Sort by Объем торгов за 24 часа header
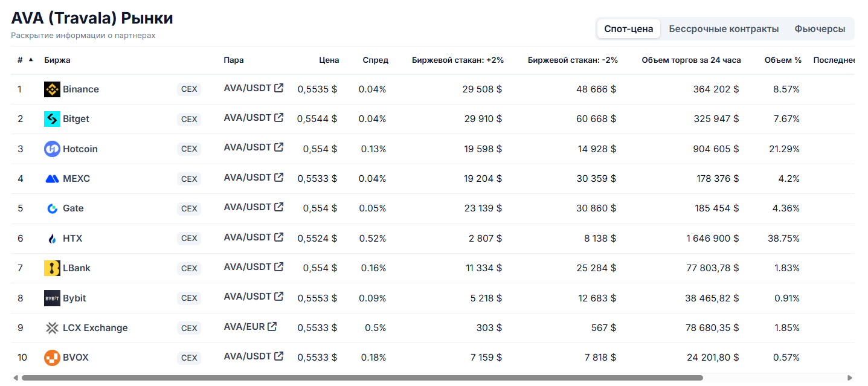The width and height of the screenshot is (868, 386). 692,60
